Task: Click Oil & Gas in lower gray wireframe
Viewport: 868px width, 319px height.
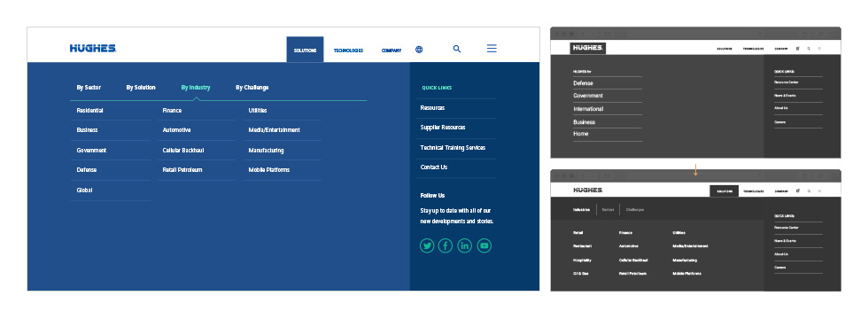Action: pos(581,274)
